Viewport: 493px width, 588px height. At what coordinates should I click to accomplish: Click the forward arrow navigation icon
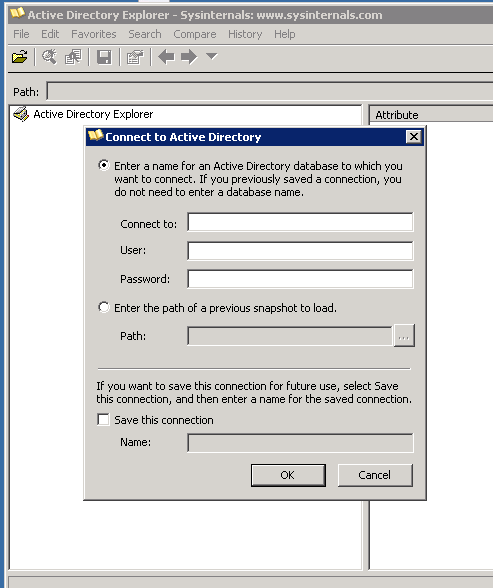click(x=189, y=57)
